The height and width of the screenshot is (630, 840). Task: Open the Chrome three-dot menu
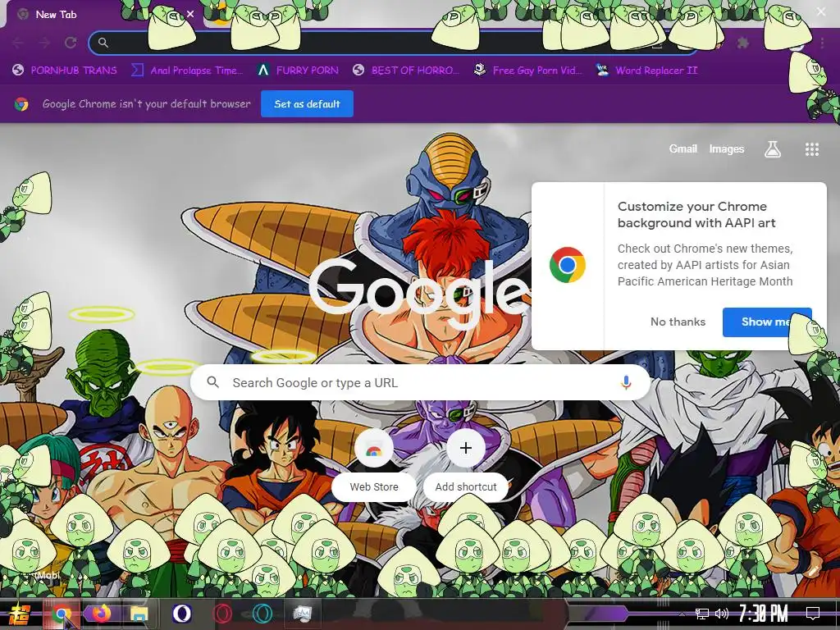[822, 43]
